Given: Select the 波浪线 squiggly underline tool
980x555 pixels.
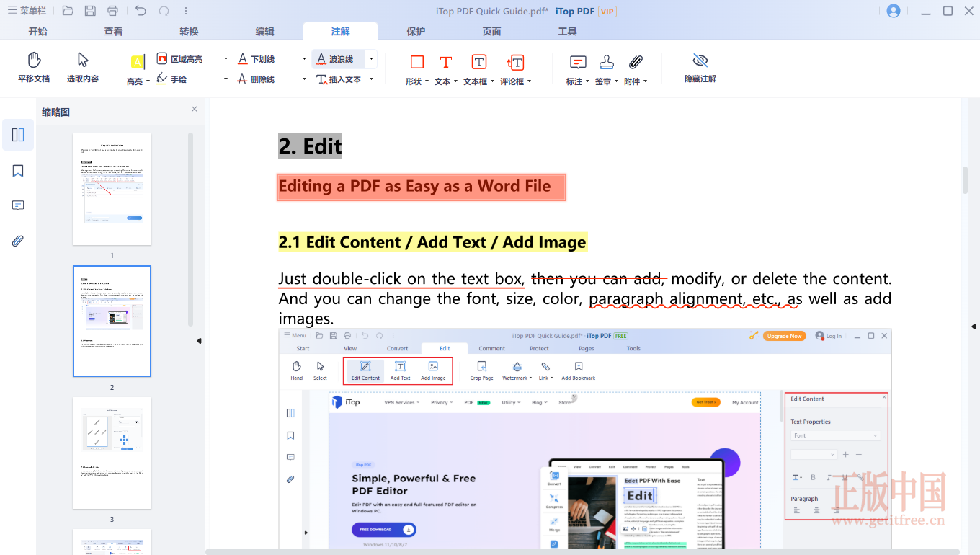Looking at the screenshot, I should click(x=336, y=59).
